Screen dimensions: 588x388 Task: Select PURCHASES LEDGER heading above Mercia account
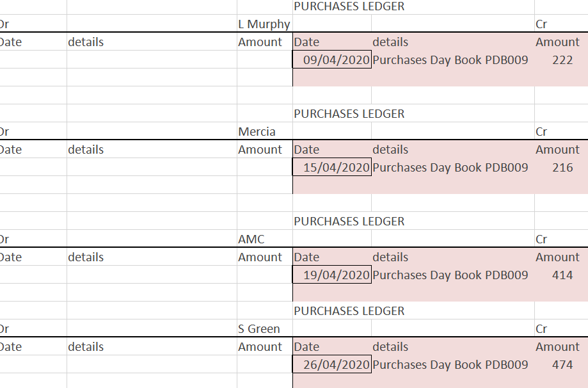pyautogui.click(x=349, y=114)
